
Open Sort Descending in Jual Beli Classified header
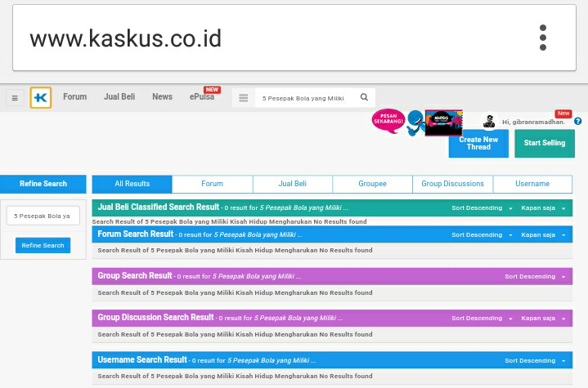tap(482, 207)
